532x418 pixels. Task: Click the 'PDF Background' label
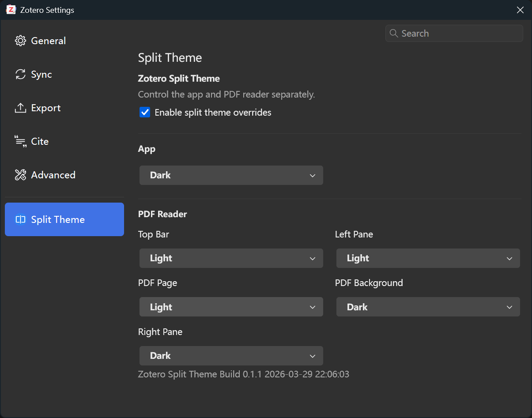coord(369,283)
